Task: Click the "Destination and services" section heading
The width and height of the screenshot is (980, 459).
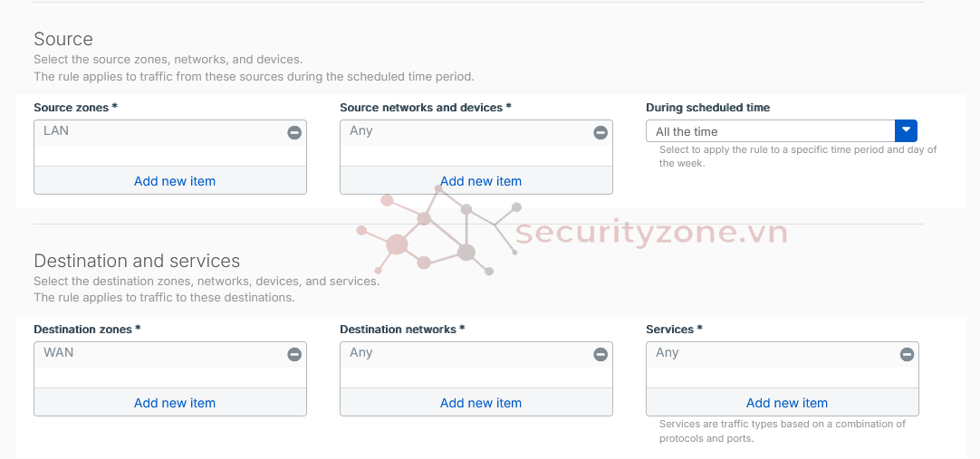Action: (x=137, y=261)
